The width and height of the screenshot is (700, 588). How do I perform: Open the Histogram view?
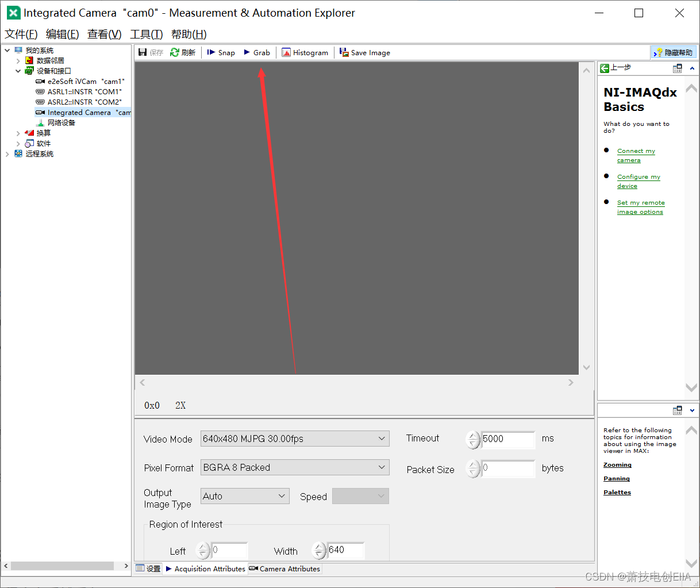(305, 52)
